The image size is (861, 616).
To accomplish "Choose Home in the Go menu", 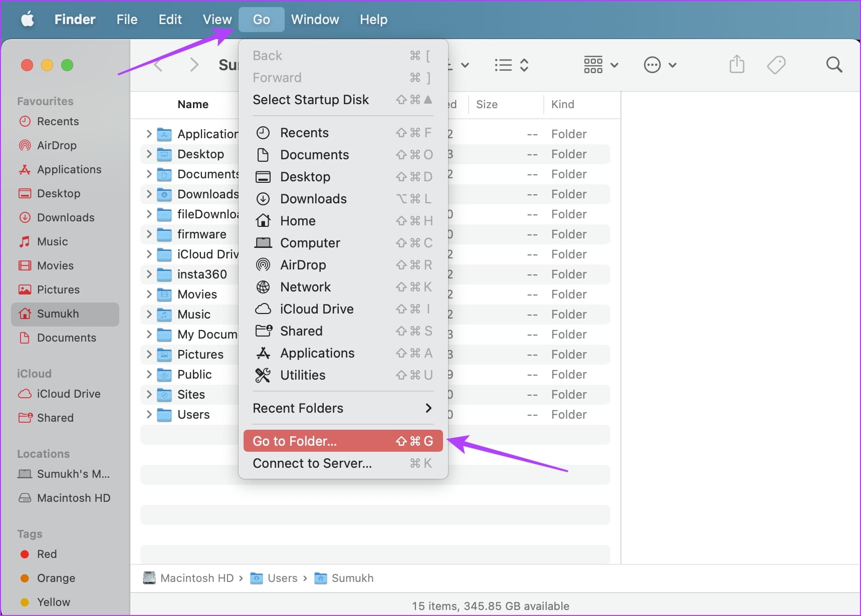I will pos(343,221).
